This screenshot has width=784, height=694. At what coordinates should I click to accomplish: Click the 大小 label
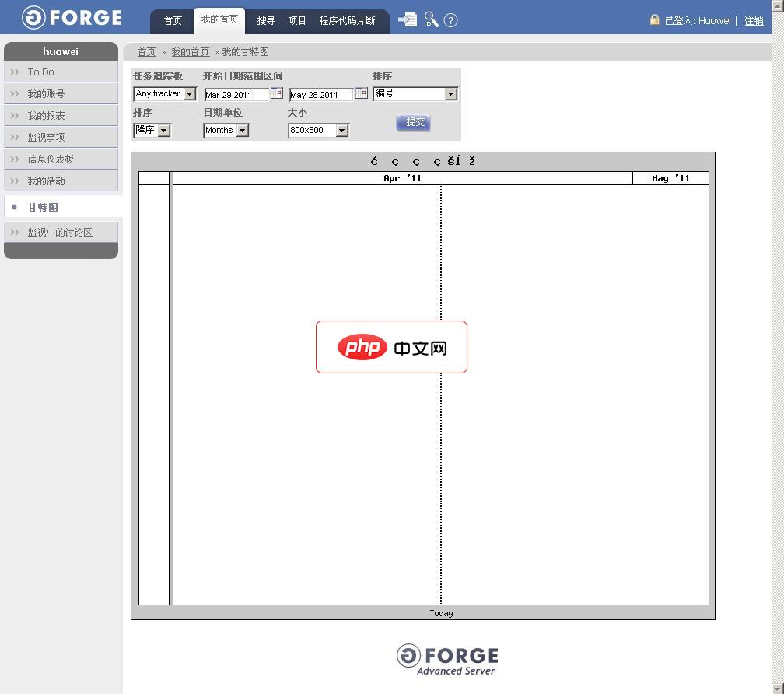(297, 113)
